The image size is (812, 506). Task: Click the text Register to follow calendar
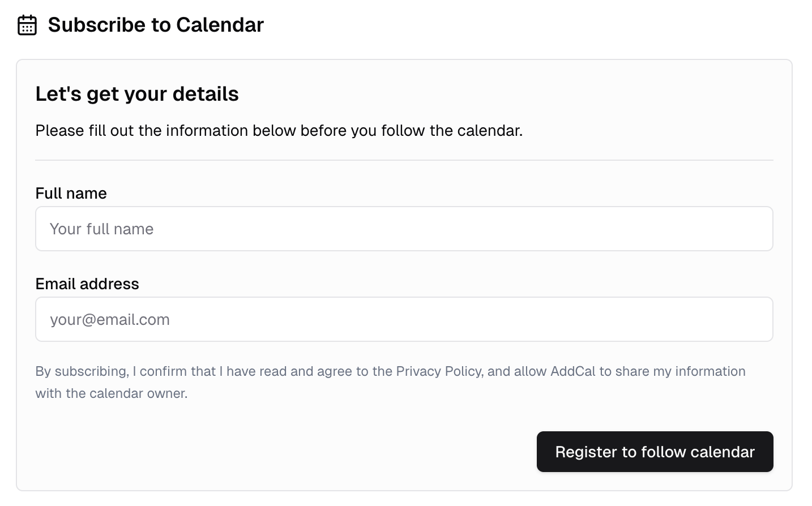click(655, 452)
